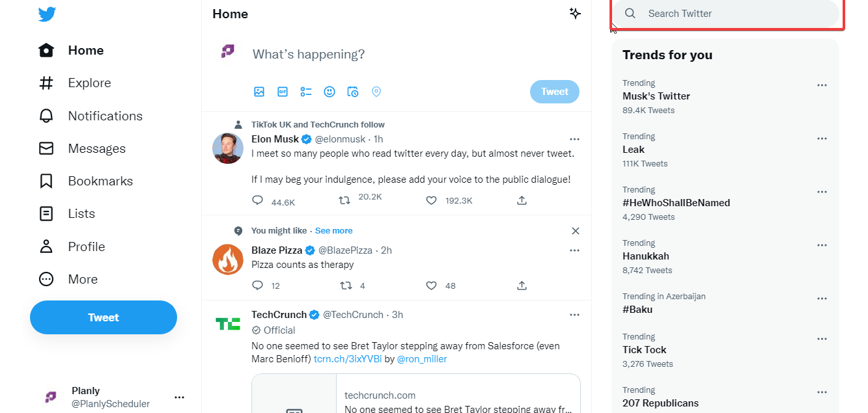Screen dimensions: 868x413
Task: Click the blue Tweet button in sidebar
Action: point(104,317)
